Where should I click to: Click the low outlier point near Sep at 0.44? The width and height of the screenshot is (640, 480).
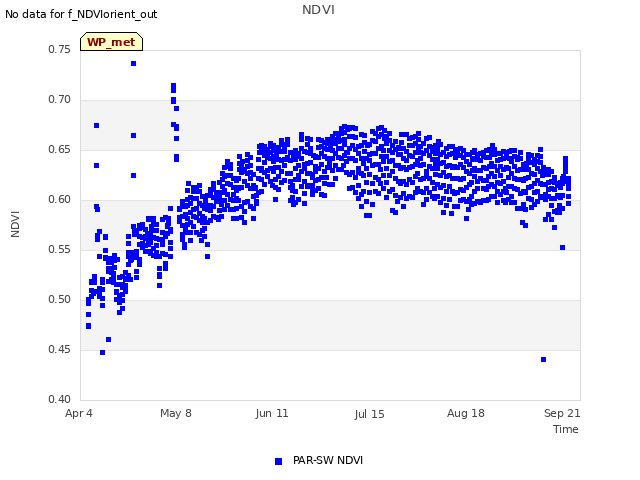click(x=543, y=360)
